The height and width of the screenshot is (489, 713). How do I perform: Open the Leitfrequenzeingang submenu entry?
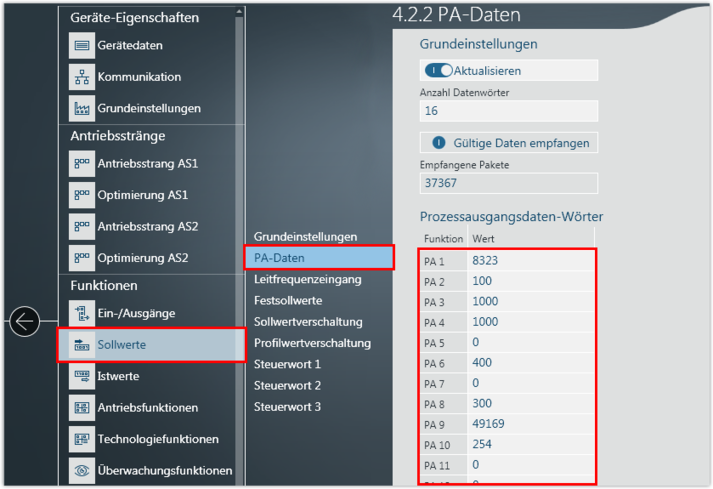tap(307, 280)
